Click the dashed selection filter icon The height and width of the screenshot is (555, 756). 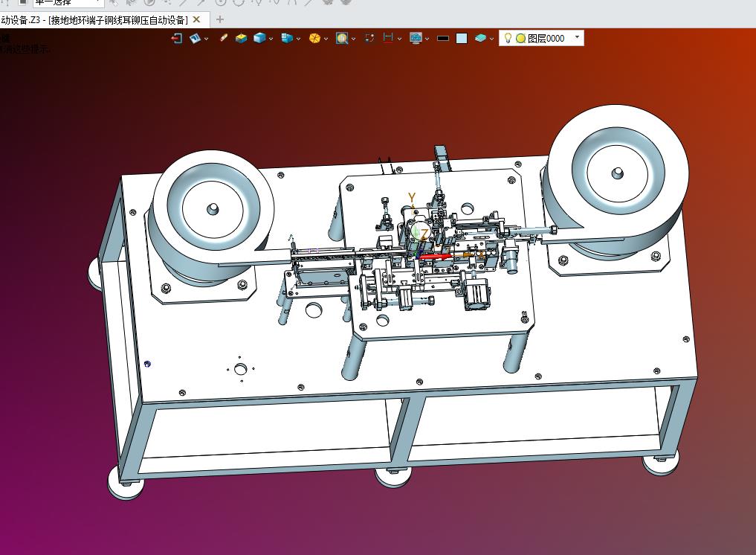pyautogui.click(x=369, y=38)
